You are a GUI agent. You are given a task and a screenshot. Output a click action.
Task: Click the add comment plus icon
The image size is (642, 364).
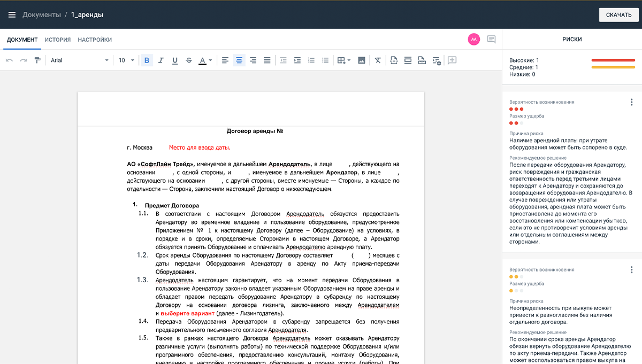coord(452,60)
